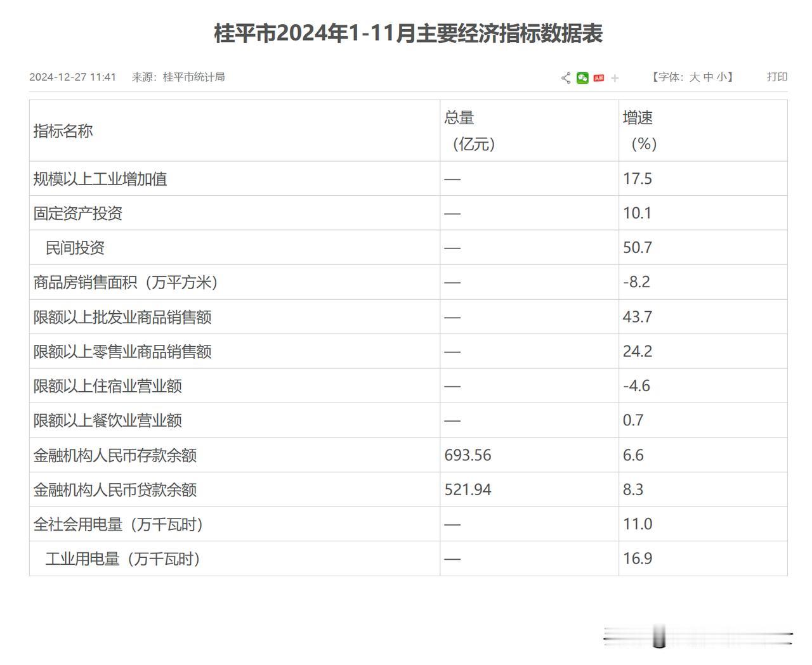Click the row 限额以上零售业商品销售额
This screenshot has width=812, height=665.
409,351
